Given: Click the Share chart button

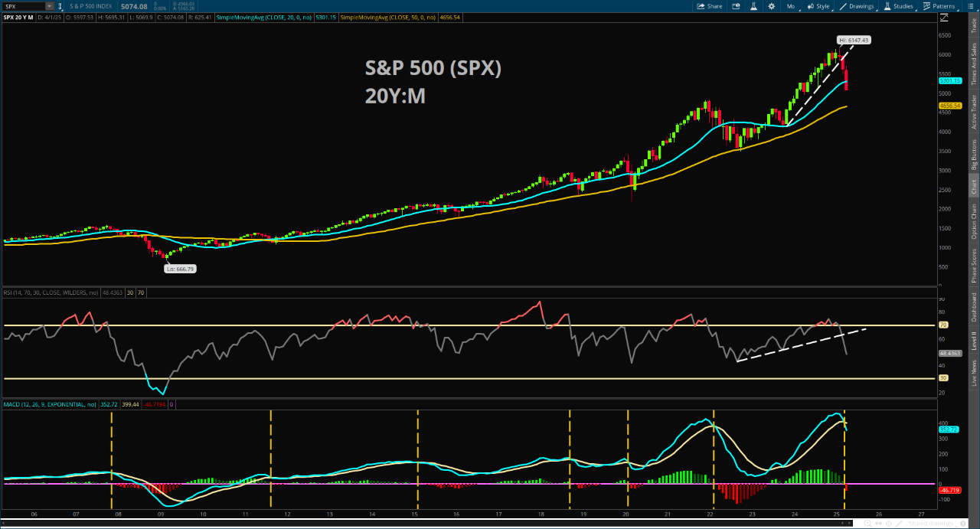Looking at the screenshot, I should tap(709, 6).
